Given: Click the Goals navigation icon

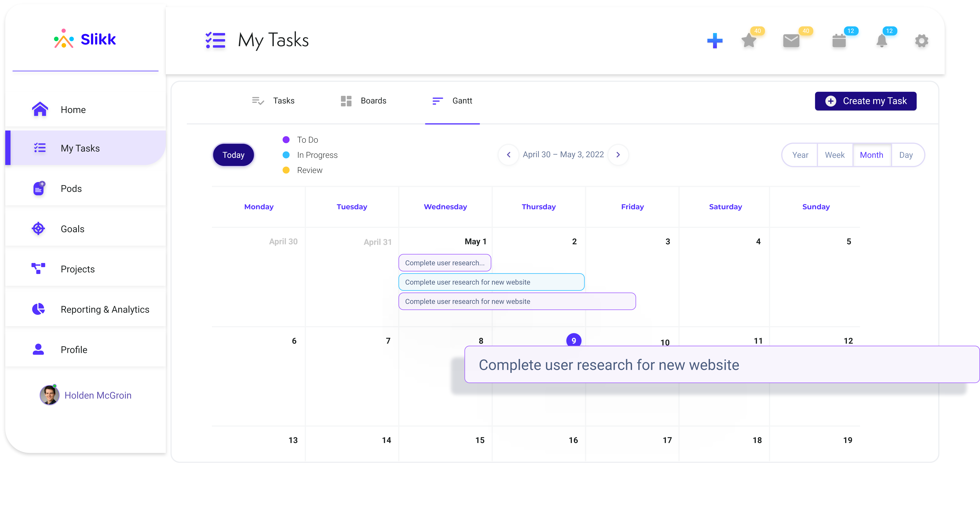Looking at the screenshot, I should (x=38, y=229).
